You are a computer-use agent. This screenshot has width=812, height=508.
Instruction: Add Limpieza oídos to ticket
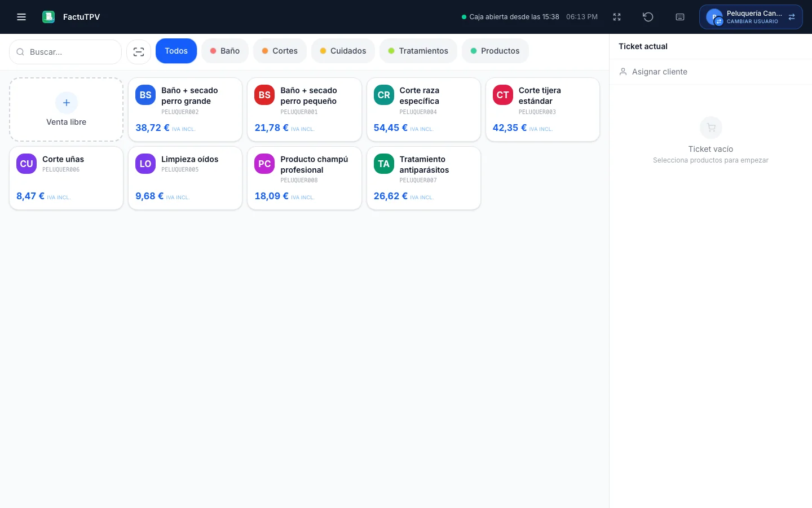pos(186,178)
